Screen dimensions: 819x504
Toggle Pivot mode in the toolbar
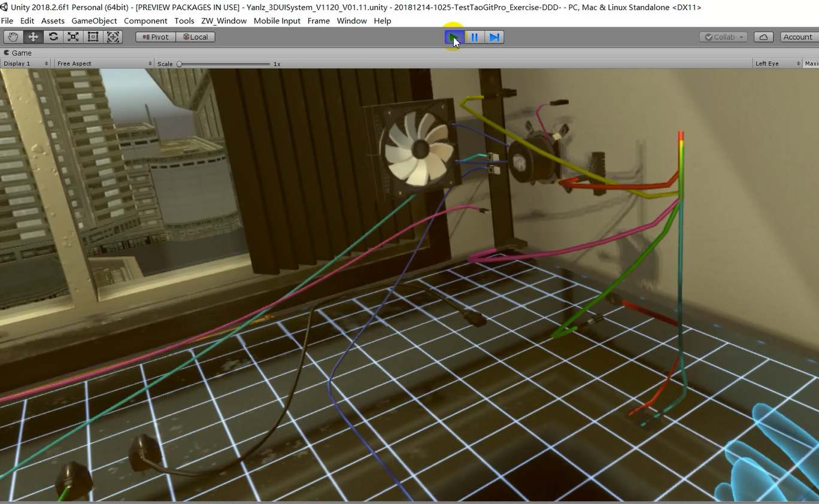click(155, 37)
